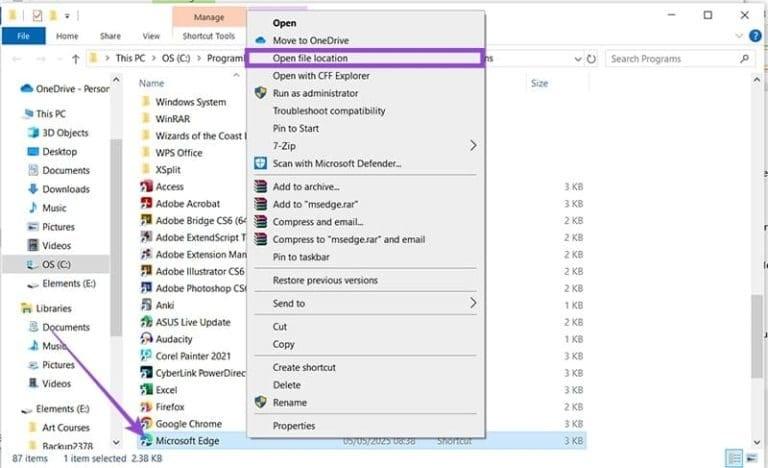This screenshot has width=768, height=468.
Task: Click the Corel Painter 2021 icon
Action: [x=147, y=356]
